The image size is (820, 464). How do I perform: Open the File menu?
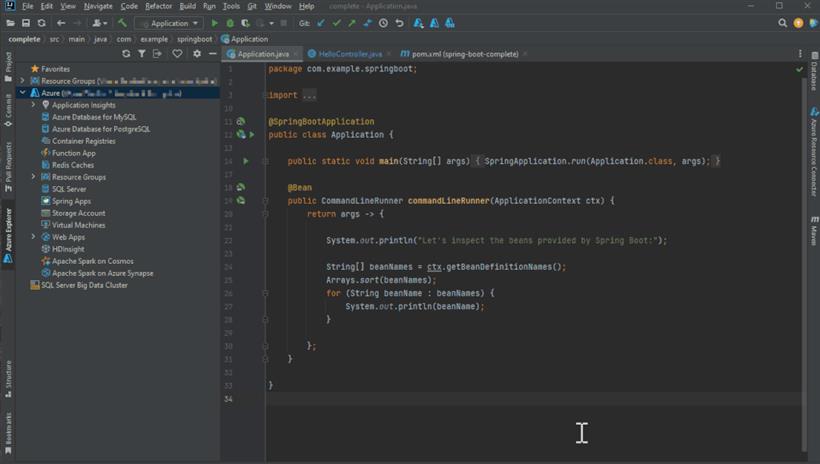(28, 6)
